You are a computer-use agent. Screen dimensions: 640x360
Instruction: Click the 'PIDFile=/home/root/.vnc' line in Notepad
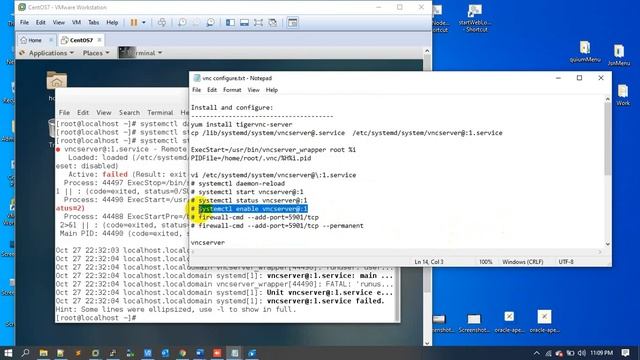(251, 158)
